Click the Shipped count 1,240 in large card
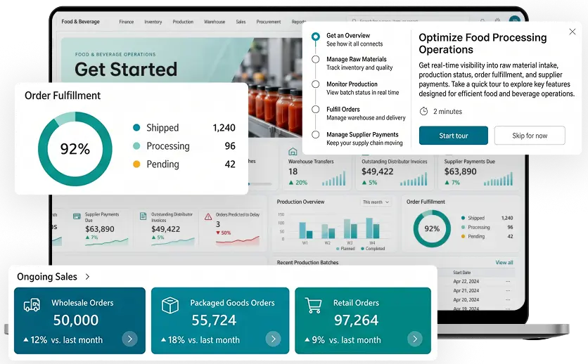The width and height of the screenshot is (588, 364). (224, 128)
